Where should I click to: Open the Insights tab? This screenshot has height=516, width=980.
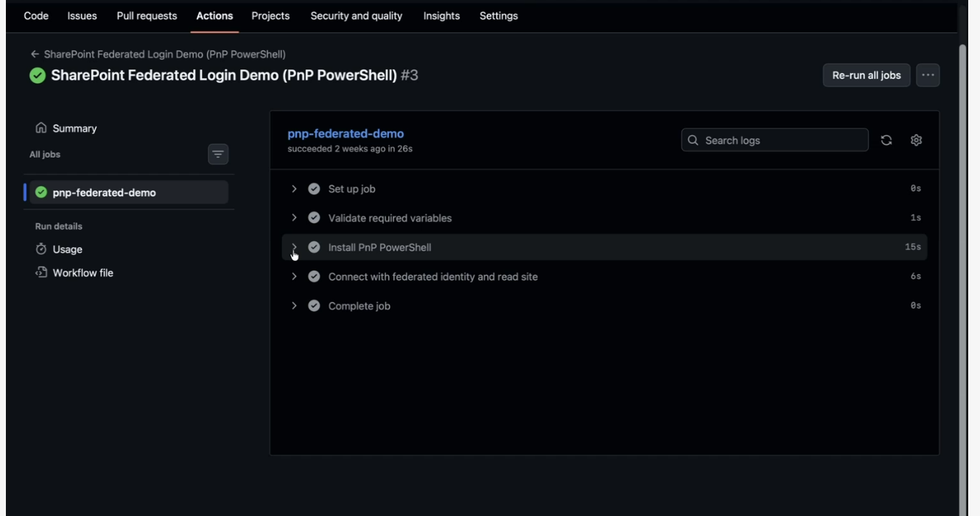(441, 15)
